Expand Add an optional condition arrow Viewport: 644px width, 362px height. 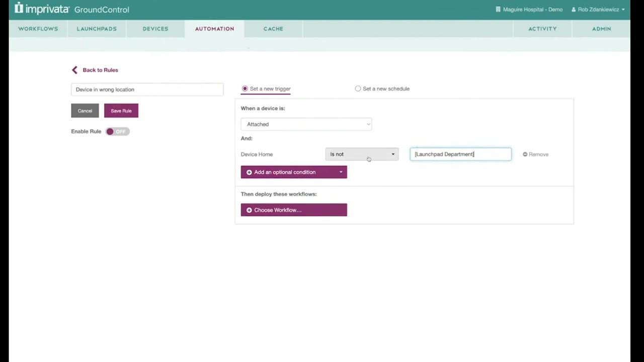[x=341, y=172]
